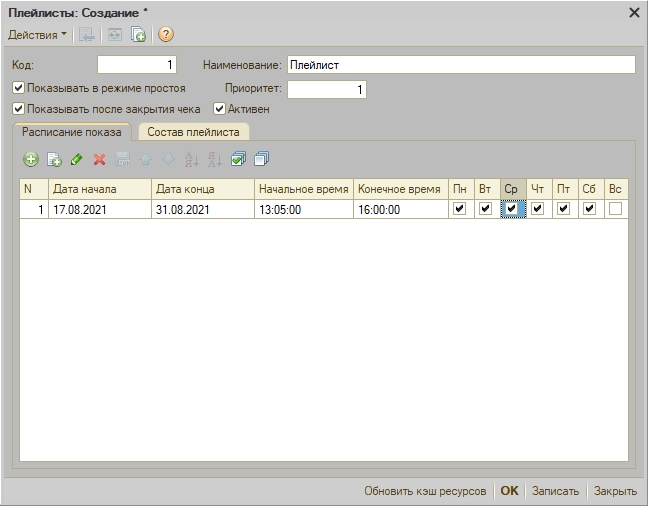Switch to the 'Состав плейлиста' tab
This screenshot has height=506, width=648.
(x=193, y=132)
